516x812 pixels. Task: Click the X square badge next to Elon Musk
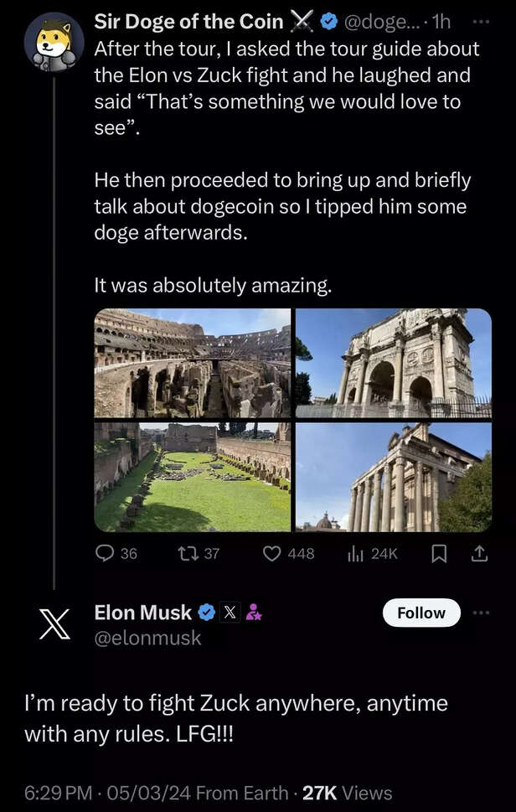(x=230, y=612)
